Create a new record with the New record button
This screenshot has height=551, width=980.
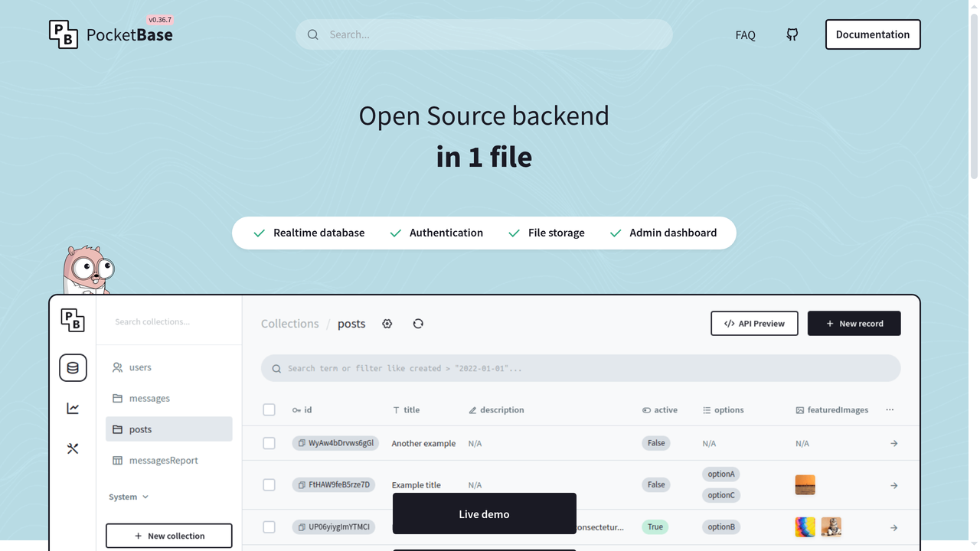(x=854, y=323)
